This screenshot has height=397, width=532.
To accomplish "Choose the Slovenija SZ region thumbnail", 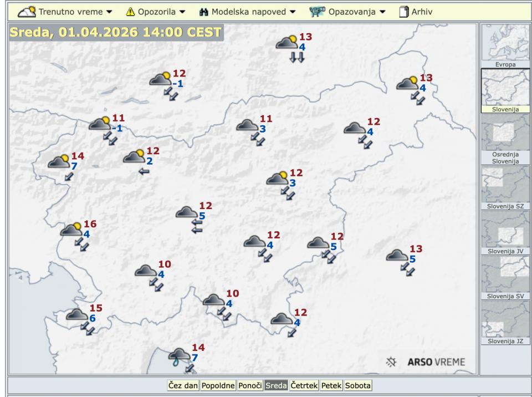I will pyautogui.click(x=505, y=186).
